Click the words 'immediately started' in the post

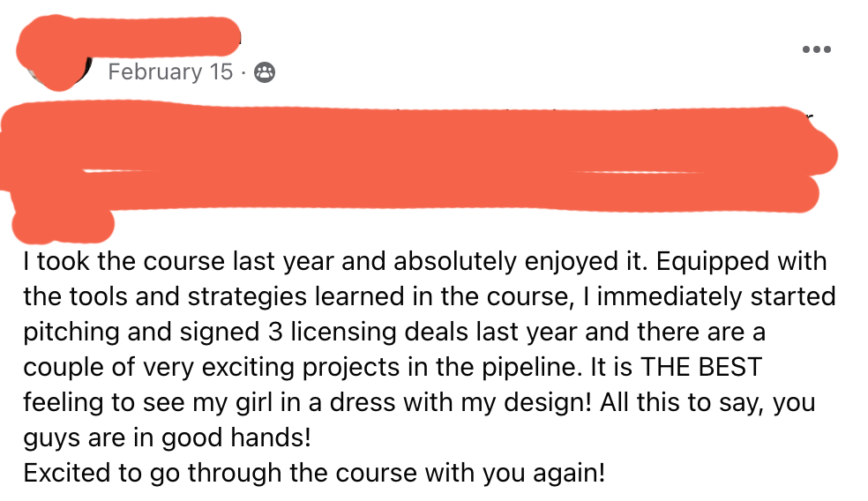(716, 296)
